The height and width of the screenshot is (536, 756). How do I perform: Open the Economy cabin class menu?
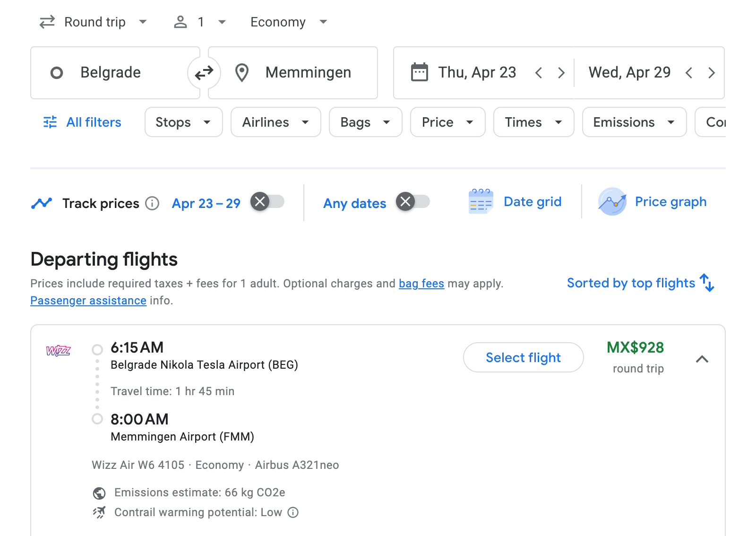[x=288, y=22]
